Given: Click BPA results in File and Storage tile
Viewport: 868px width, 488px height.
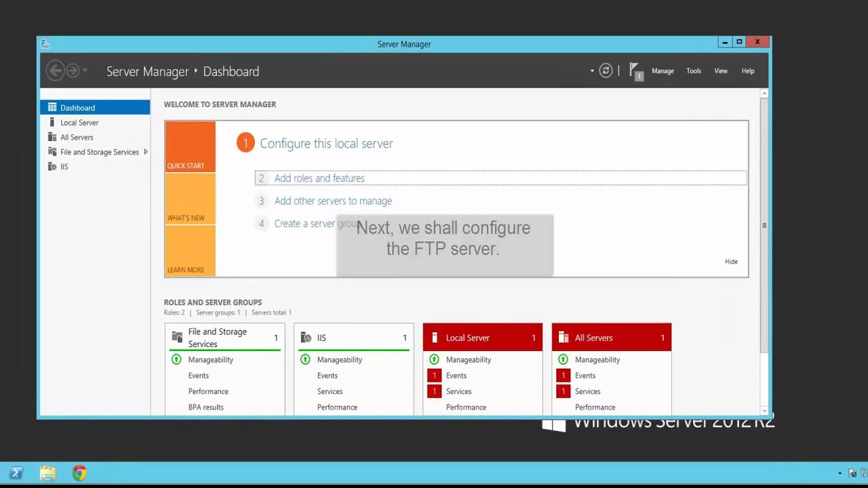Looking at the screenshot, I should tap(205, 407).
